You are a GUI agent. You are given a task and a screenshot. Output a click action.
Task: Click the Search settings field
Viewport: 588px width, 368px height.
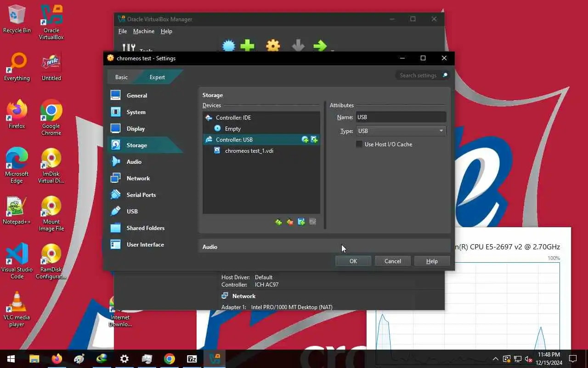click(422, 75)
